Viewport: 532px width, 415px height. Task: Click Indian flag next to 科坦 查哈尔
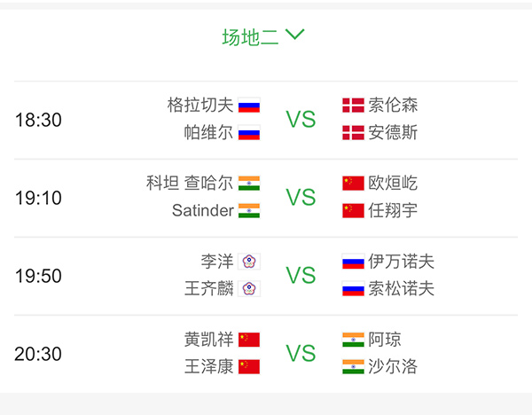[249, 184]
